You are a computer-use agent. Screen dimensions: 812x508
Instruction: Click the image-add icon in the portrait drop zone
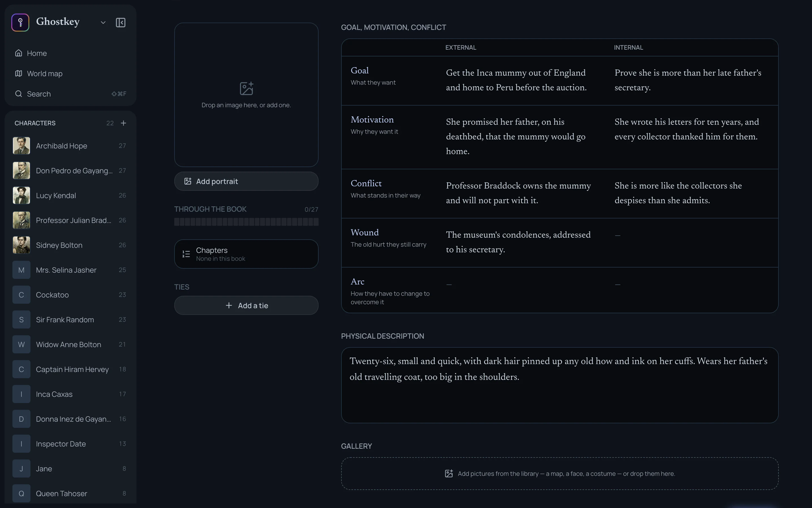tap(246, 88)
